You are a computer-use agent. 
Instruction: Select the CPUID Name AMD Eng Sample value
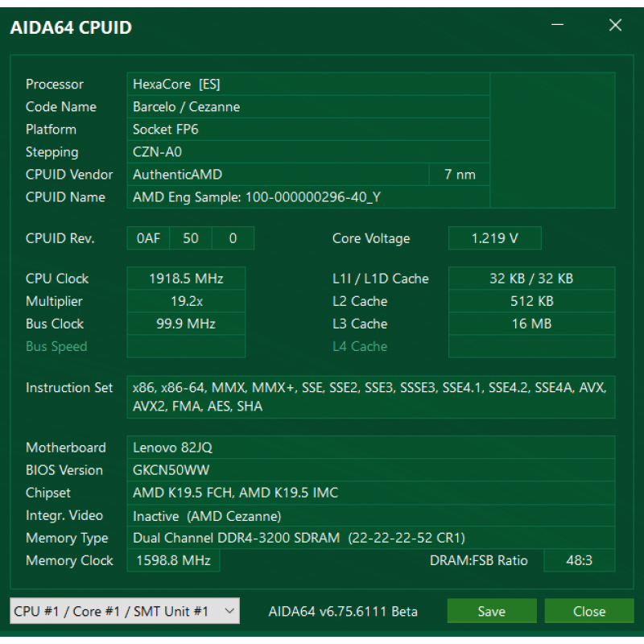click(308, 197)
